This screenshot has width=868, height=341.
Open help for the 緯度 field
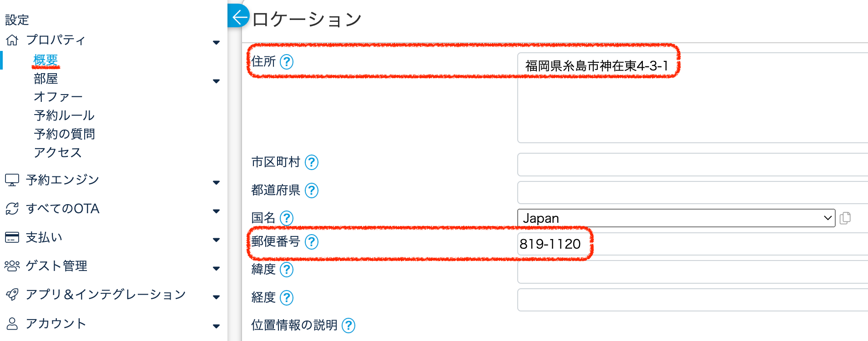pos(286,270)
